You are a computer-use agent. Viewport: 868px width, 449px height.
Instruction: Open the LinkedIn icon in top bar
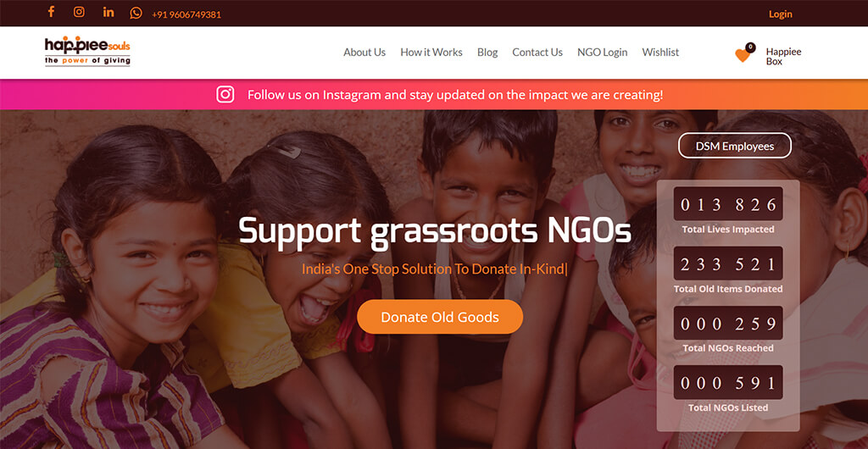(108, 12)
